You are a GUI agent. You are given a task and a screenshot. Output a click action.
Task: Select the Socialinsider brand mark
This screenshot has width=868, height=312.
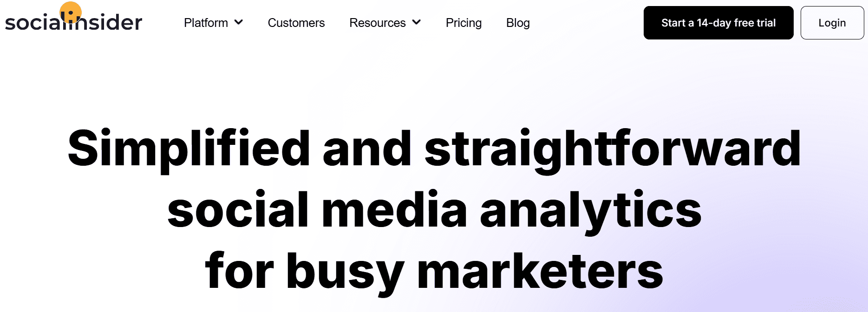coord(73,21)
